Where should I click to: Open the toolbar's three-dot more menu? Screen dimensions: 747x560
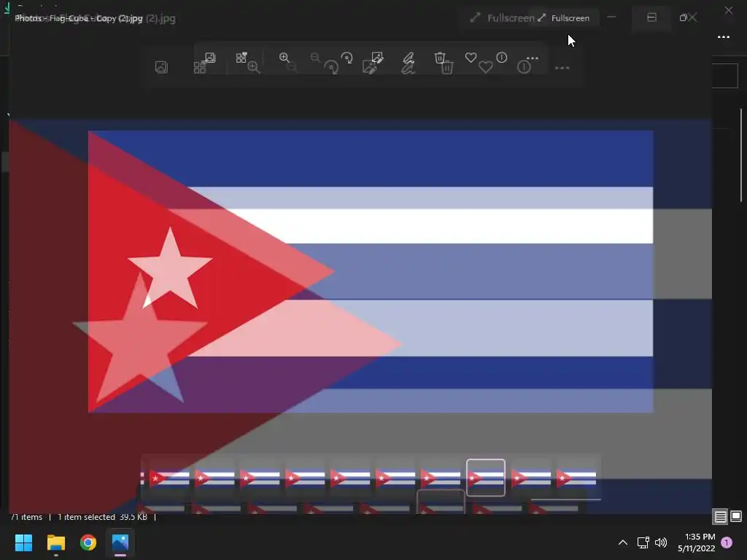coord(532,58)
